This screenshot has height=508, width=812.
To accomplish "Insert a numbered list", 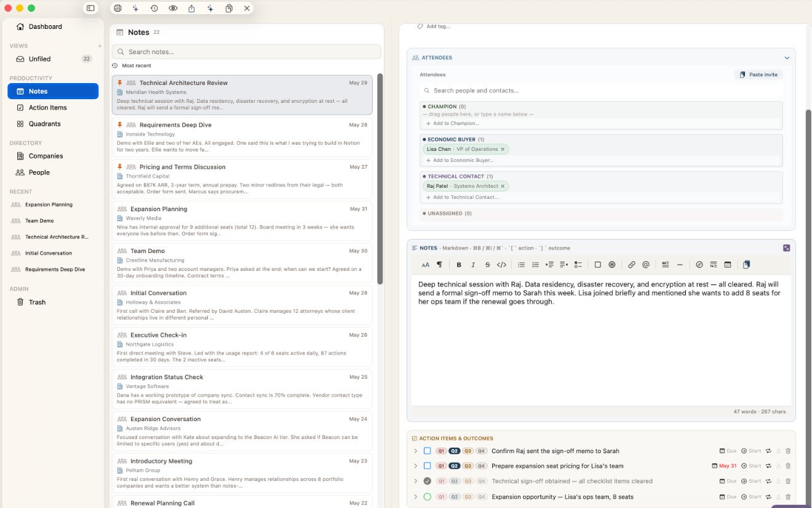I will tap(535, 265).
